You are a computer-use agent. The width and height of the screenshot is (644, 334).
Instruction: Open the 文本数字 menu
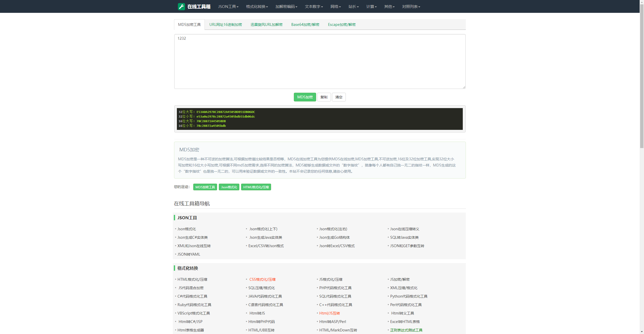tap(314, 7)
